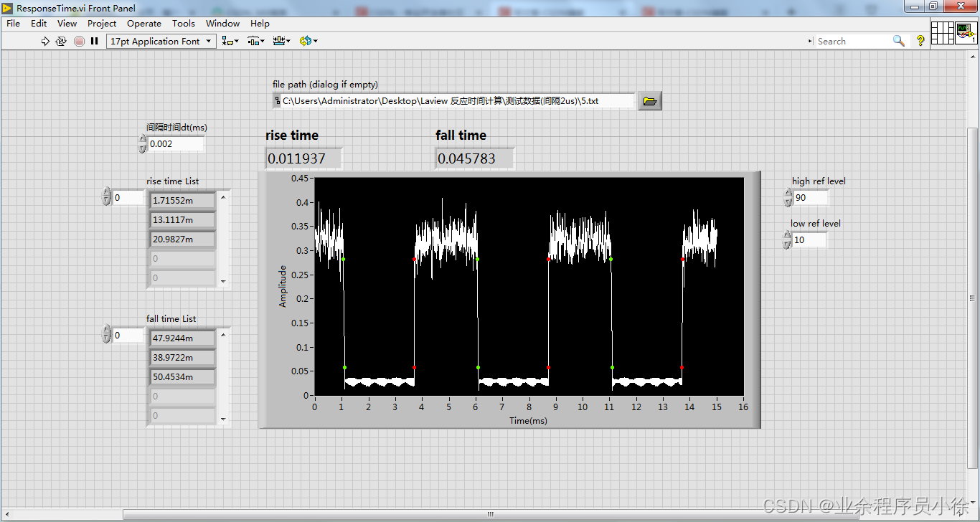Click the rise time List index field
The height and width of the screenshot is (522, 980).
[x=128, y=197]
